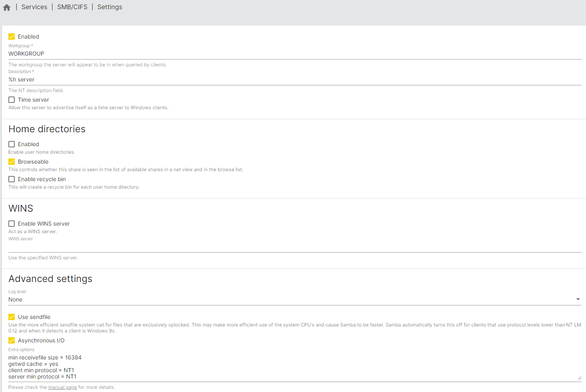Viewport: 586px width, 392px height.
Task: Click the Extra options resize handle
Action: 579,378
